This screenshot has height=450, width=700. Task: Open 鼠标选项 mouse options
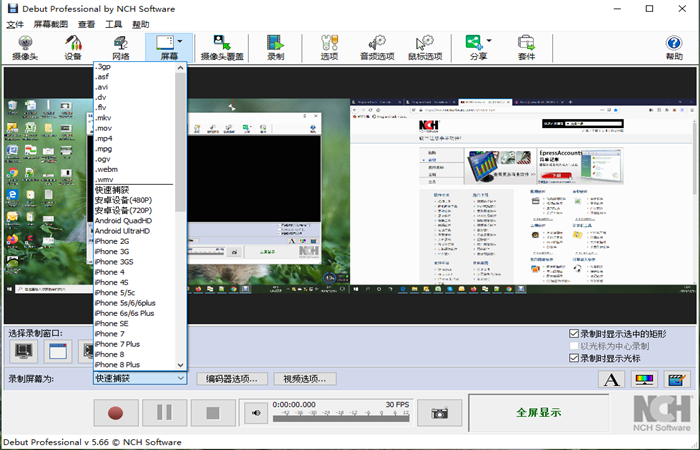[425, 47]
